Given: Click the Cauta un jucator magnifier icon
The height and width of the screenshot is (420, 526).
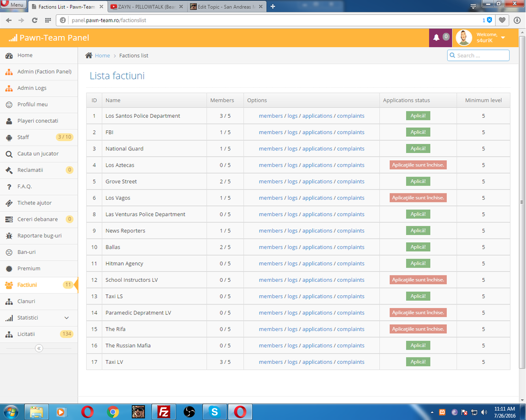Looking at the screenshot, I should pyautogui.click(x=9, y=154).
